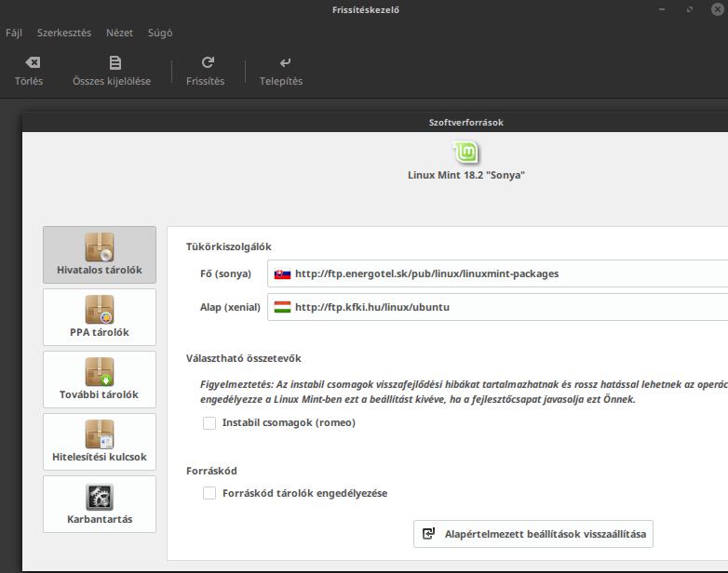Click the Karbantartás label

point(100,519)
